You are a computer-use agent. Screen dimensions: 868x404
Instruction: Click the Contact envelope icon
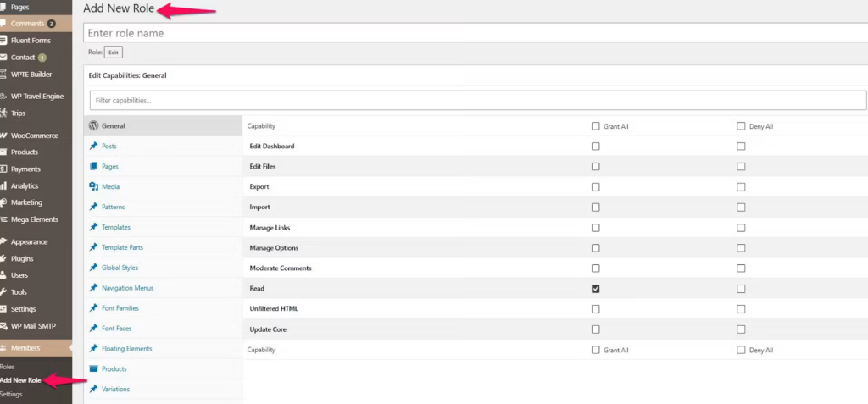tap(3, 57)
